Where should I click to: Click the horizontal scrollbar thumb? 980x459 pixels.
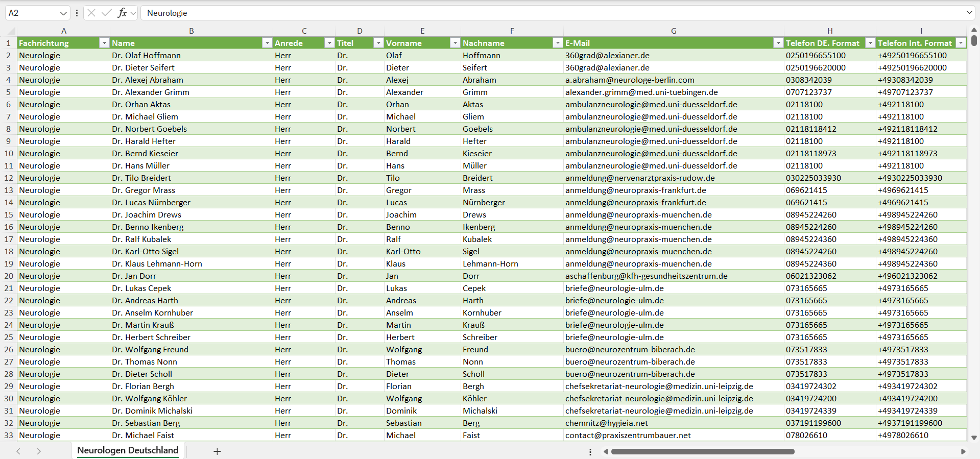(x=703, y=451)
